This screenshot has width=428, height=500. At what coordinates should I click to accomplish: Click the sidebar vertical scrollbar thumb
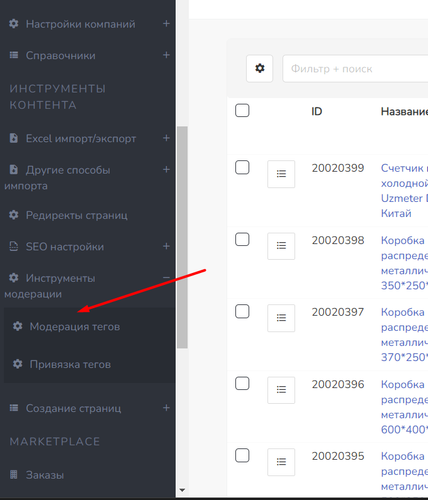182,237
